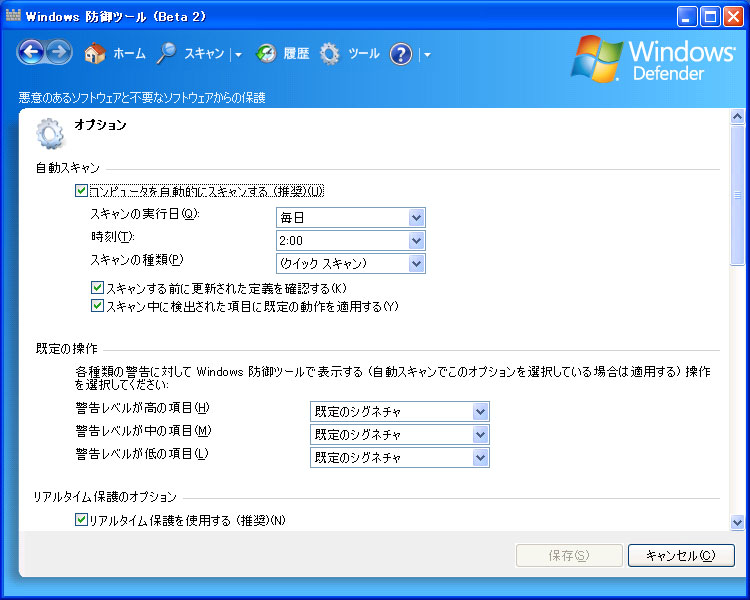Disable リアルタイム保護を使用する checkbox

pyautogui.click(x=81, y=519)
